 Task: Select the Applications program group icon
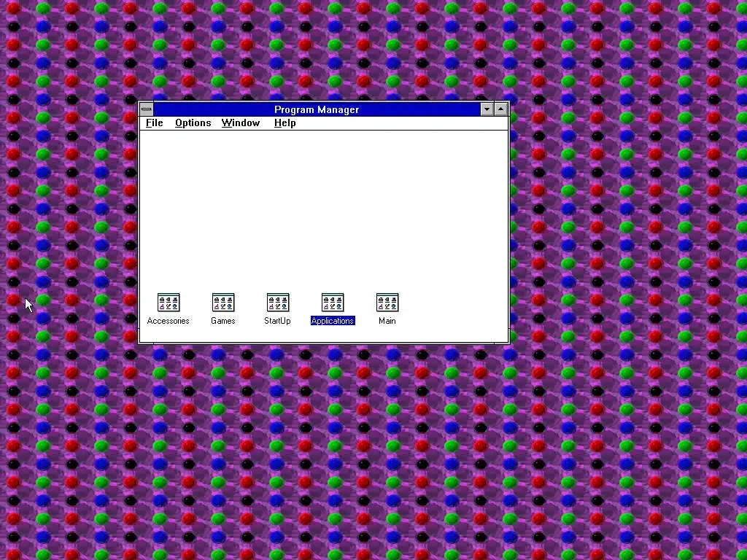(333, 303)
